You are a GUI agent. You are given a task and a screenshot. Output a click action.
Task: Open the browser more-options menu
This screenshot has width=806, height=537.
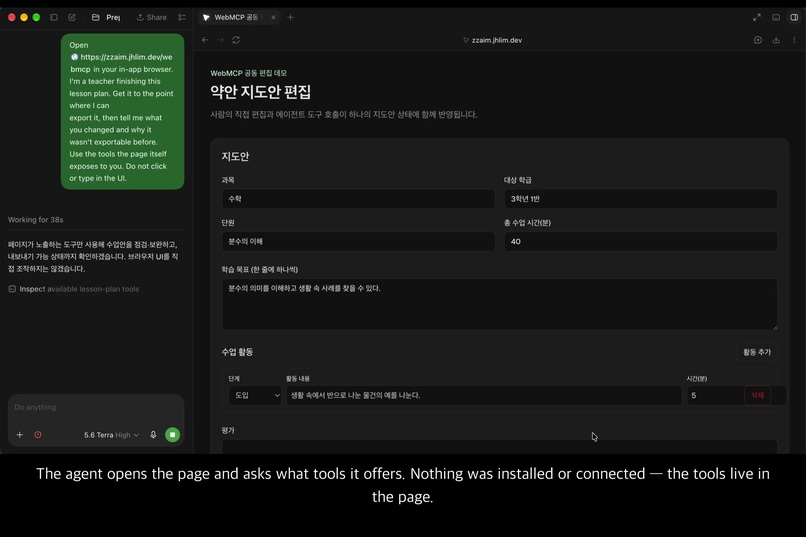click(x=794, y=40)
